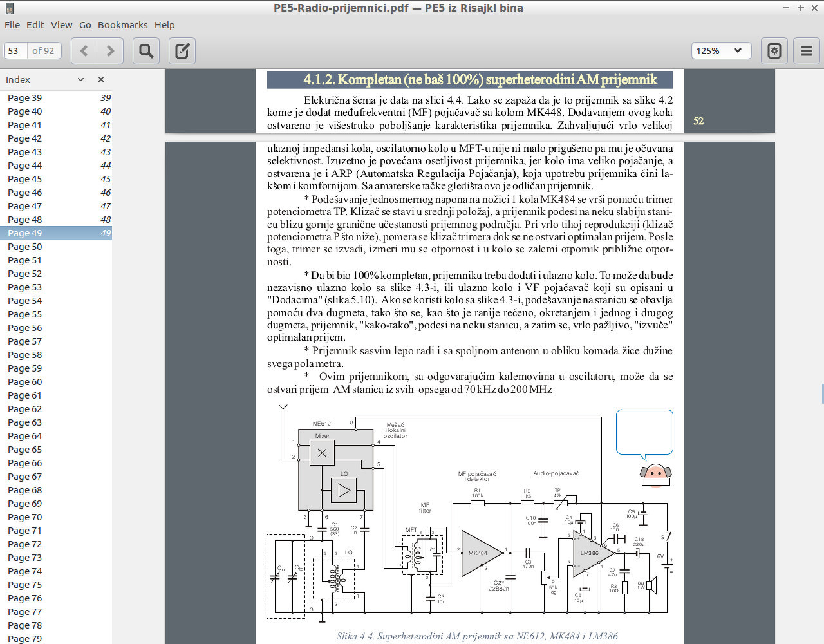Open the find magnifier tool

coord(146,51)
